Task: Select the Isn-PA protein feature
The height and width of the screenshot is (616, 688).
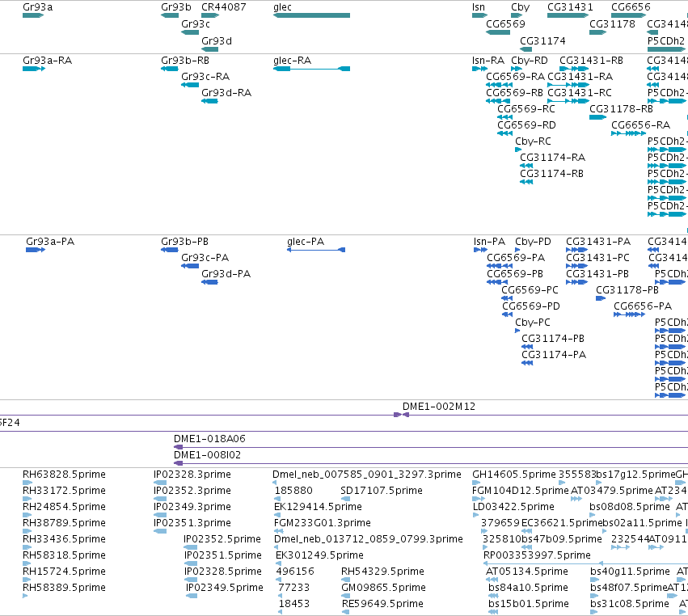Action: [x=489, y=242]
